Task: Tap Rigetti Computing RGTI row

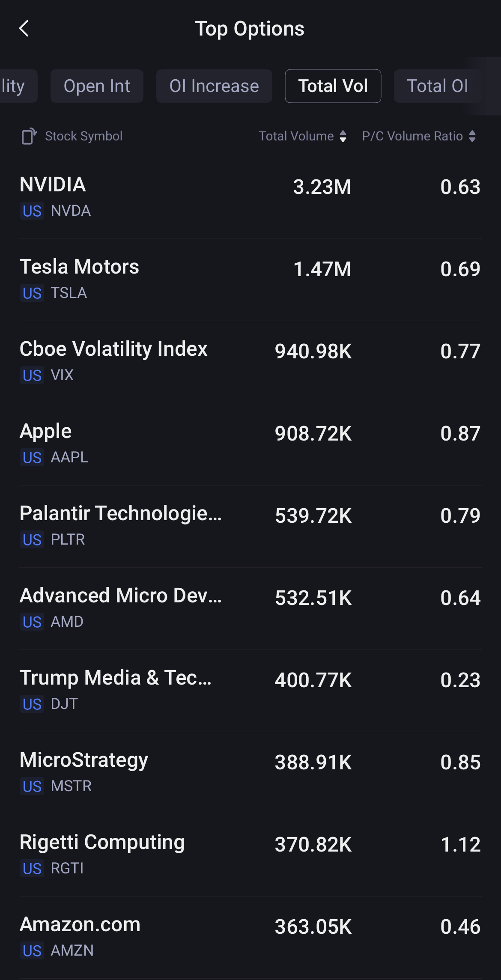Action: pos(250,855)
